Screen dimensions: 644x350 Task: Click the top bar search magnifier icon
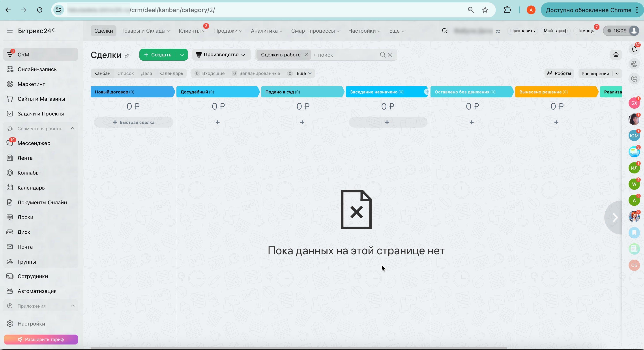point(444,31)
